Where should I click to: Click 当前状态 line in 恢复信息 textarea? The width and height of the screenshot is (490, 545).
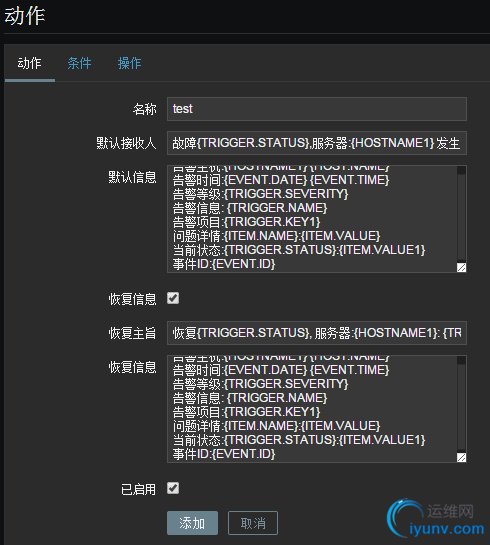tap(299, 440)
